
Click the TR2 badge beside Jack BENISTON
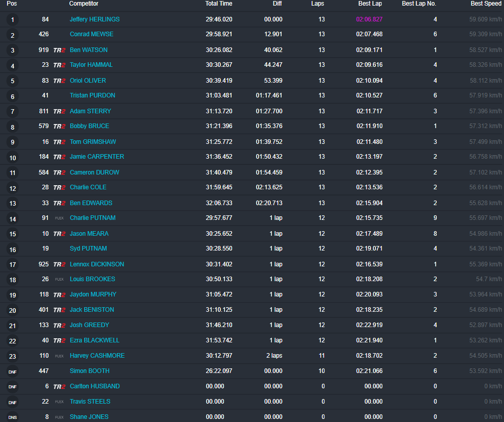point(60,310)
